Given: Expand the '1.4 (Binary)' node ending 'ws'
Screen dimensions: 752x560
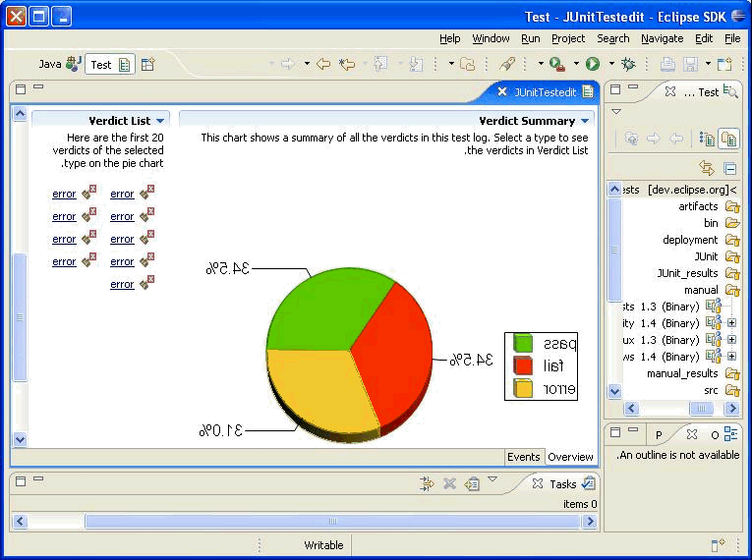Looking at the screenshot, I should click(x=731, y=357).
